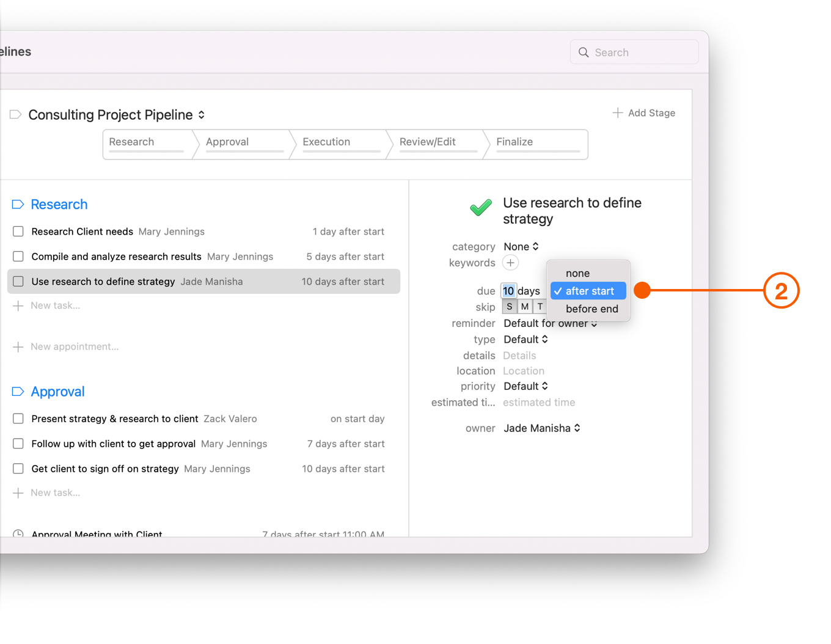Click the flag icon beside Consulting Project Pipeline

pos(15,114)
